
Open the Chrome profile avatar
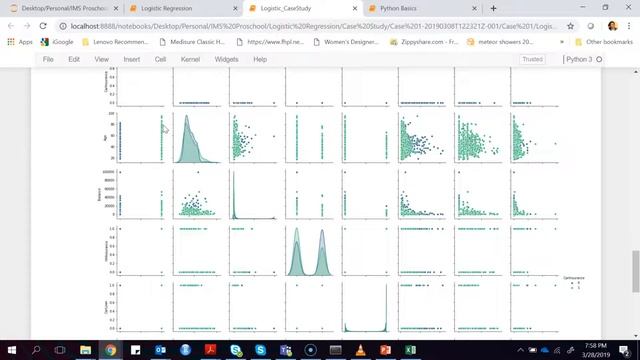pos(612,26)
